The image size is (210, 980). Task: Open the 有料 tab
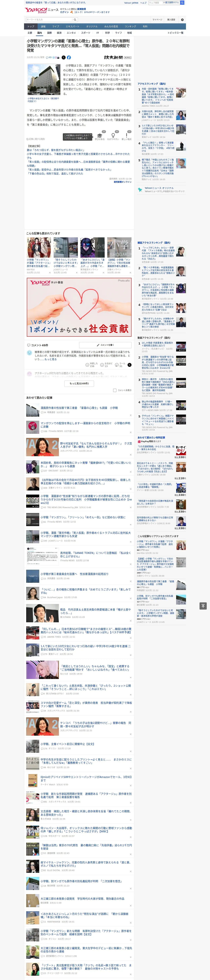pyautogui.click(x=145, y=27)
